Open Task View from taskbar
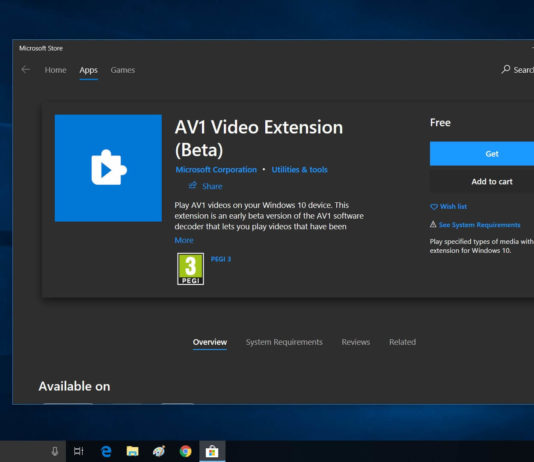This screenshot has height=462, width=534. tap(79, 451)
